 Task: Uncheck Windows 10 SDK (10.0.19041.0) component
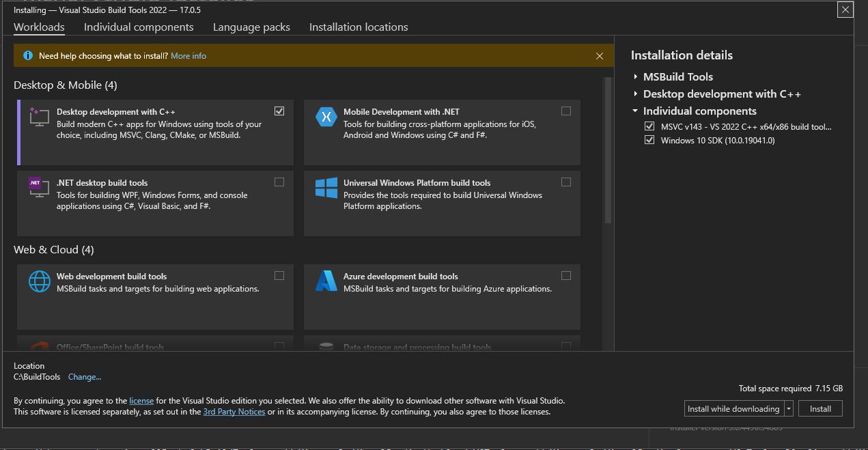tap(649, 140)
